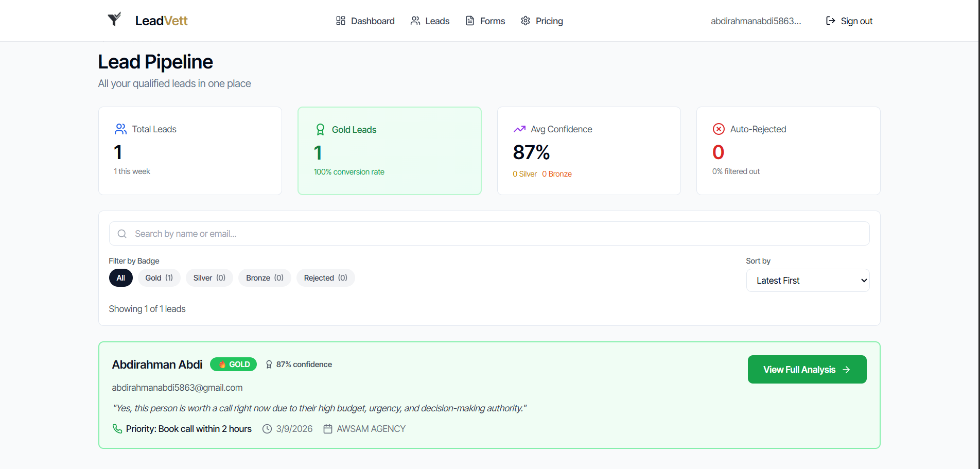This screenshot has height=469, width=980.
Task: Click the Pricing gear icon
Action: [526, 21]
